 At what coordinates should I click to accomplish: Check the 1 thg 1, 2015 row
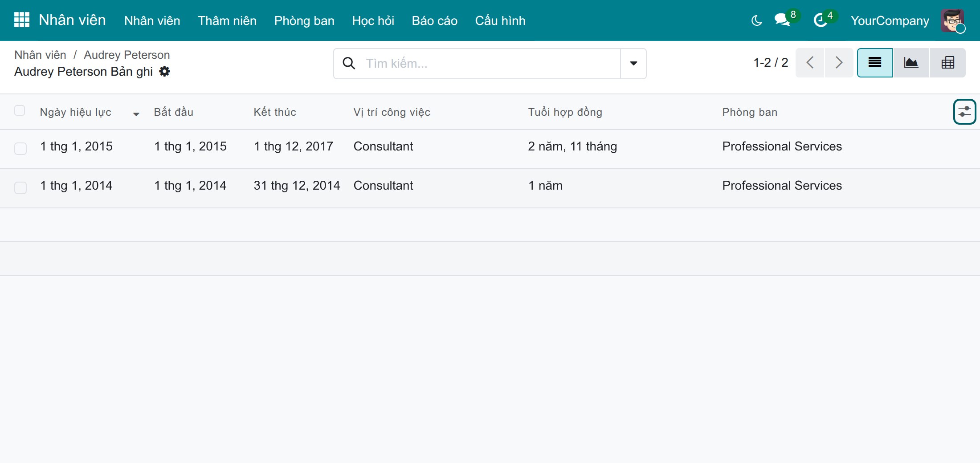pyautogui.click(x=20, y=148)
